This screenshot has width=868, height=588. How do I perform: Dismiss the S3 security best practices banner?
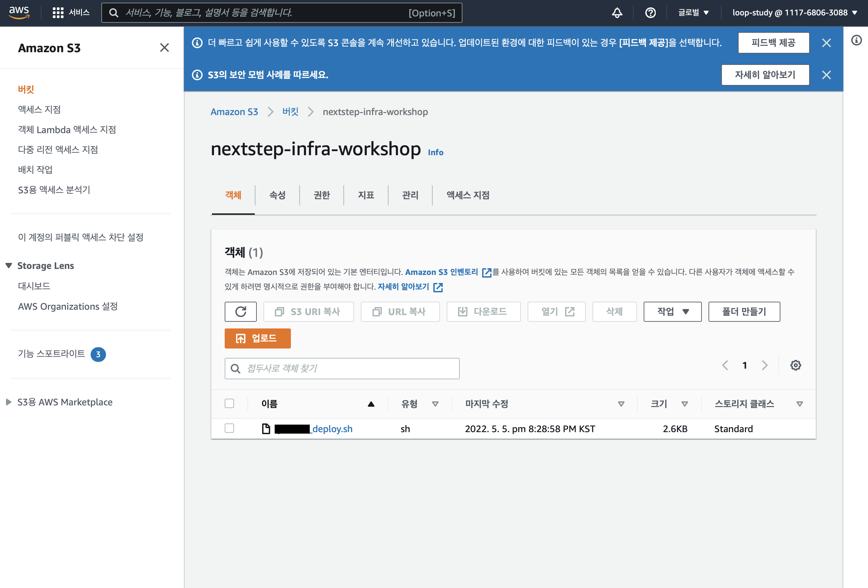pyautogui.click(x=826, y=75)
